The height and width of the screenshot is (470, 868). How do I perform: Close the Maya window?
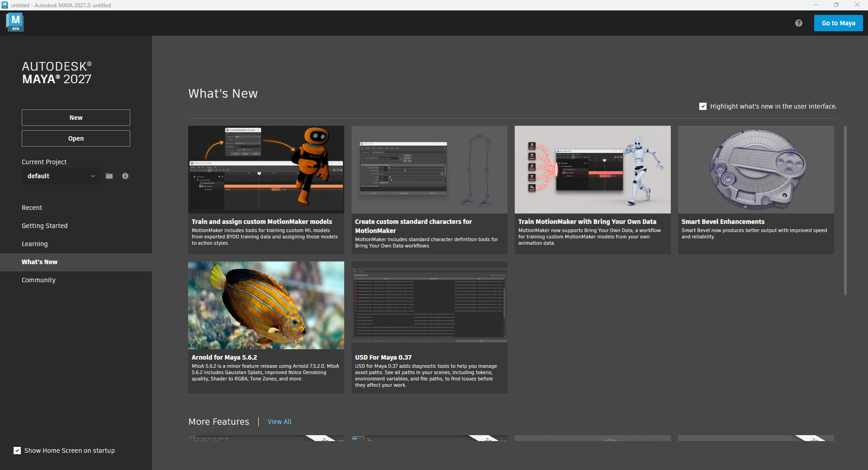pyautogui.click(x=857, y=5)
